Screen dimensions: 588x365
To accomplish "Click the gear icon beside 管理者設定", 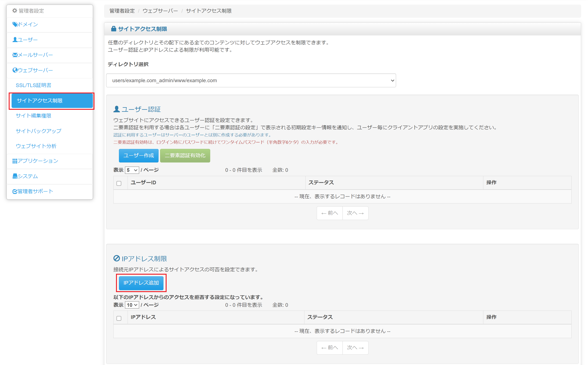I will (15, 11).
